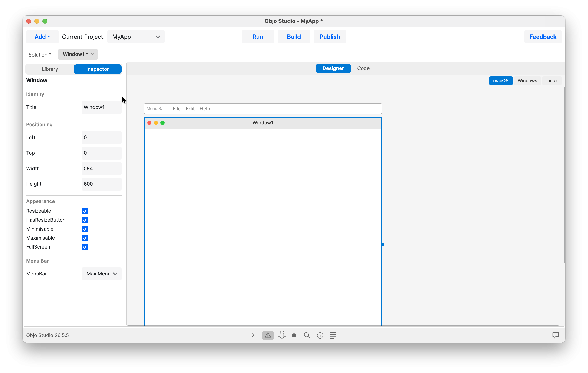Click the Publish button
Screen dimensions: 588x373
click(330, 37)
